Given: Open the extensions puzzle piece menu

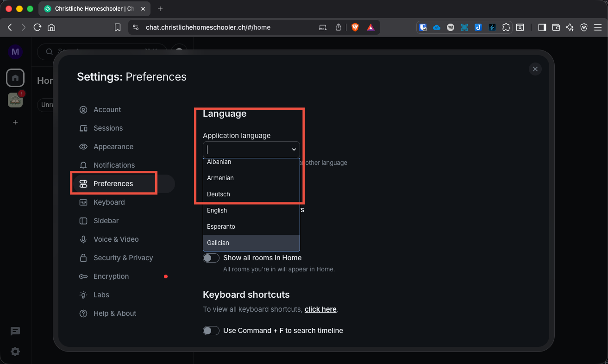Looking at the screenshot, I should [x=506, y=27].
